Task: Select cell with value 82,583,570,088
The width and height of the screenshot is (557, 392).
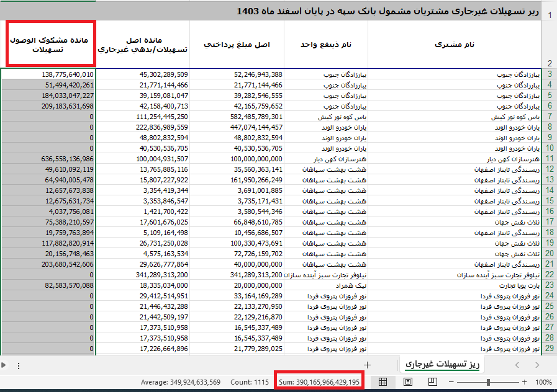Action: pyautogui.click(x=48, y=285)
